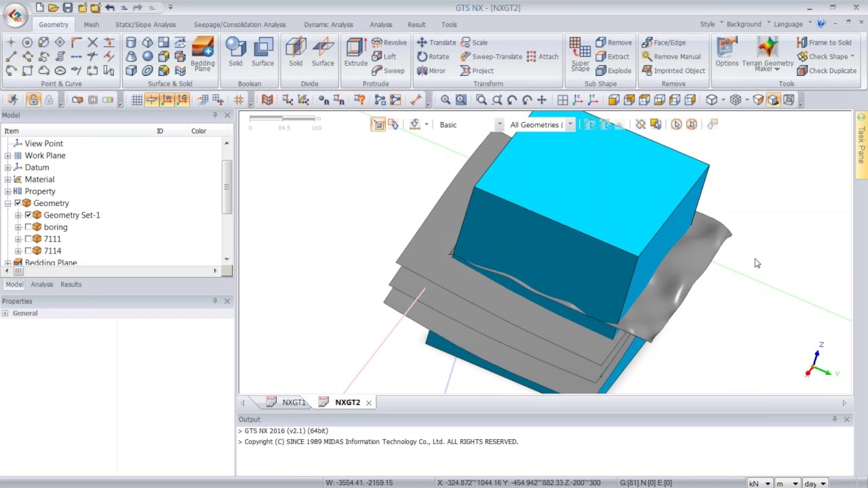
Task: Click the Frame to Solid tool
Action: (824, 42)
